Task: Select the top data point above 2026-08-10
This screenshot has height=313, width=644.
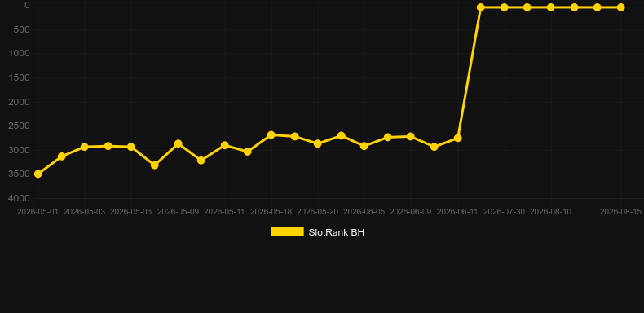Action: pos(551,7)
